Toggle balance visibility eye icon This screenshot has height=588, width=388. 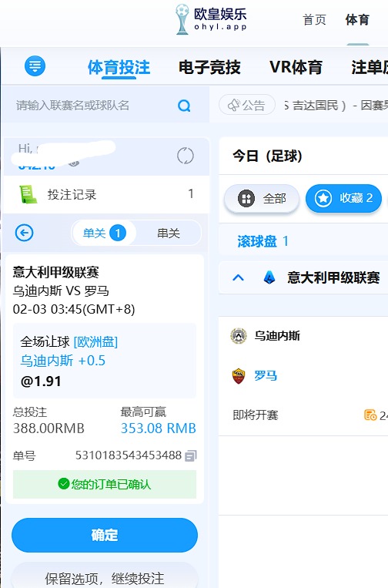(x=74, y=163)
